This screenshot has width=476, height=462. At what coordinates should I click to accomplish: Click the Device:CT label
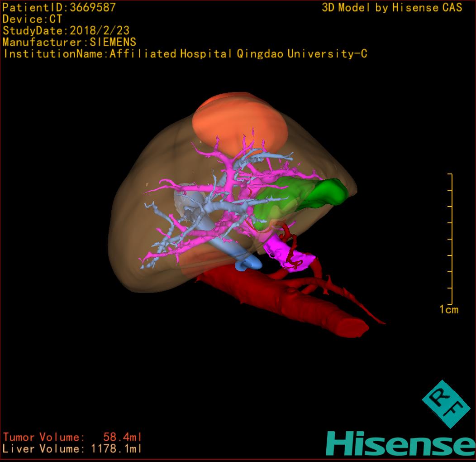(x=33, y=19)
